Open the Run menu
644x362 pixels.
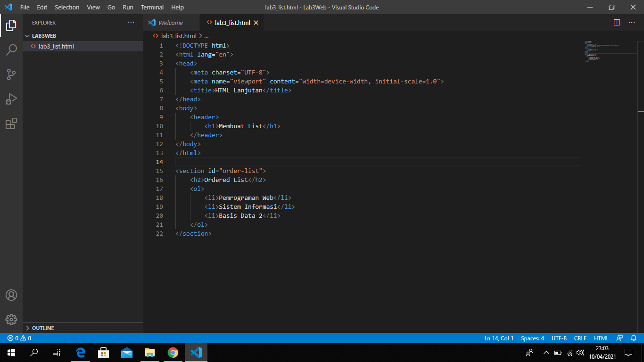click(x=128, y=7)
